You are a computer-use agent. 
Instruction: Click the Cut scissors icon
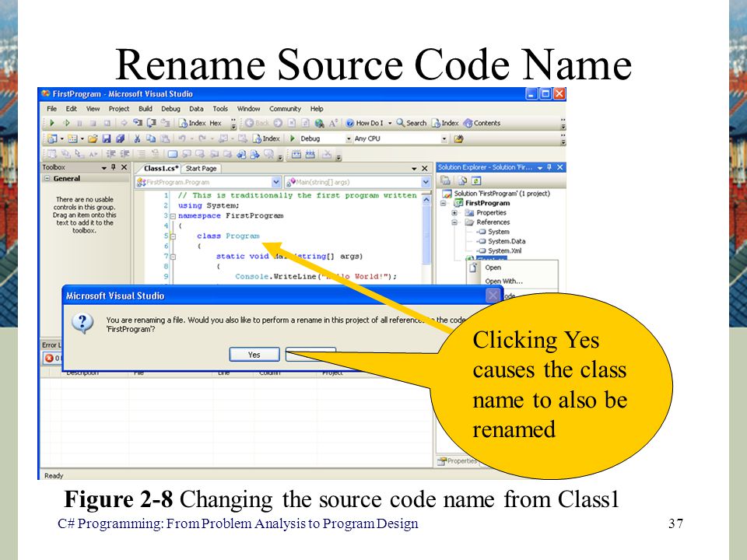tap(137, 138)
